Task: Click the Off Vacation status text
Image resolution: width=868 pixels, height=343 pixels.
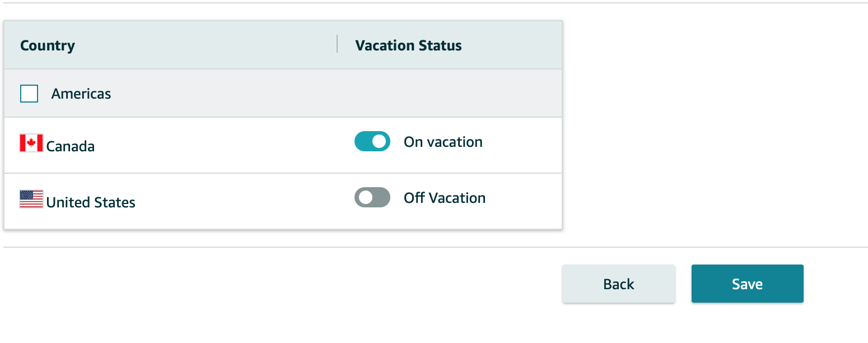Action: 445,198
